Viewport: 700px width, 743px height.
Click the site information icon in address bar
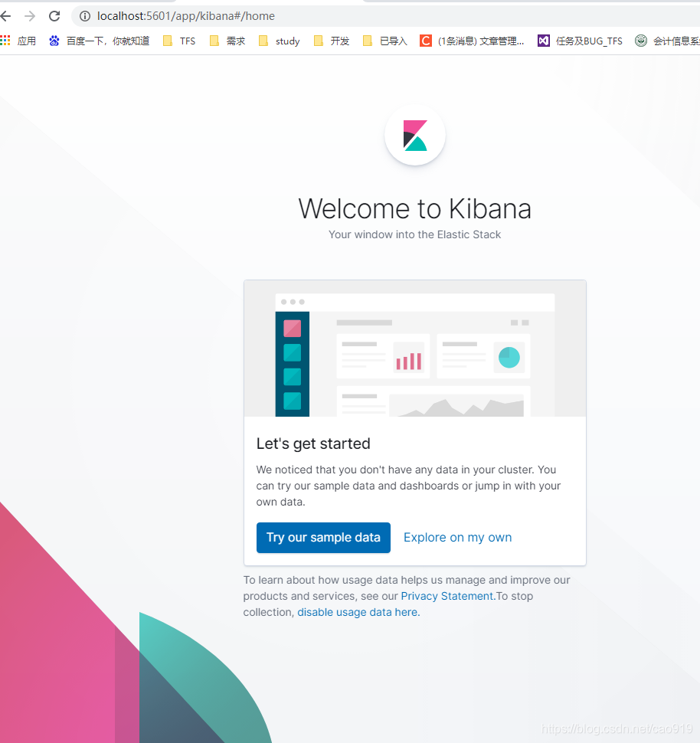point(85,16)
